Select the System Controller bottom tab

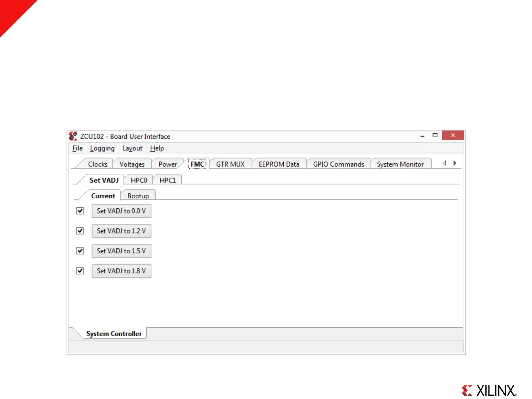(x=114, y=333)
